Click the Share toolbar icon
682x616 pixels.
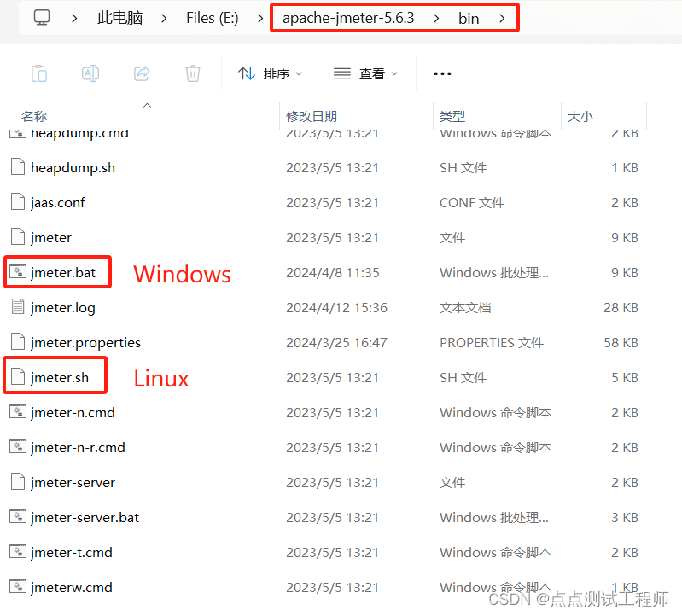pyautogui.click(x=142, y=73)
